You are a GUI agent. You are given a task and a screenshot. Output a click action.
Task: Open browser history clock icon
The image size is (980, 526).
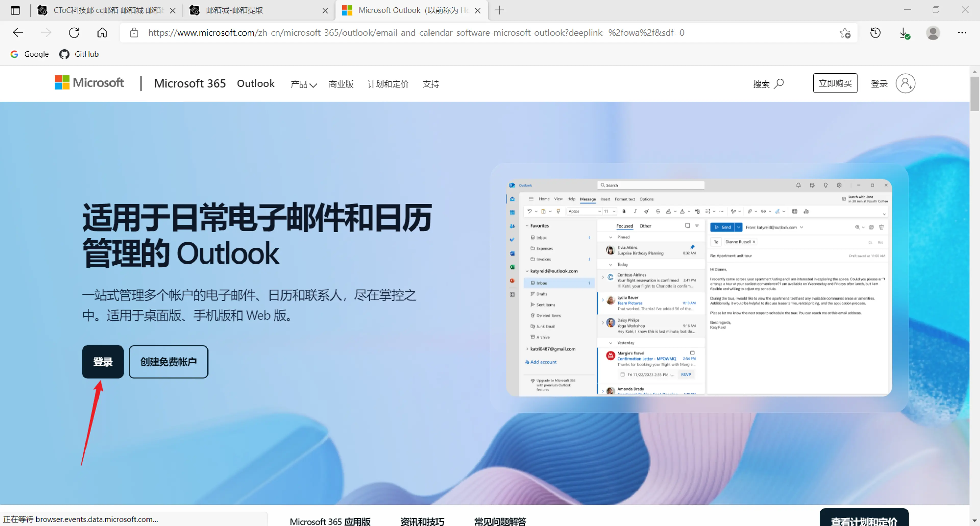pos(875,33)
